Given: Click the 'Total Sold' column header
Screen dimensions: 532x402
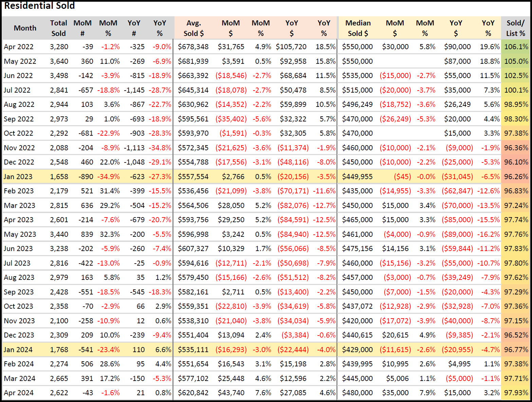Looking at the screenshot, I should pos(58,28).
